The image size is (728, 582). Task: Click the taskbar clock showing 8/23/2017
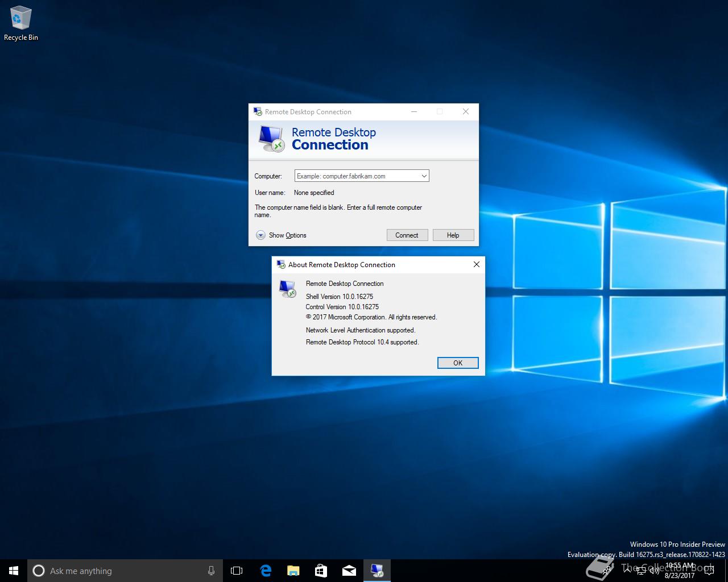680,571
